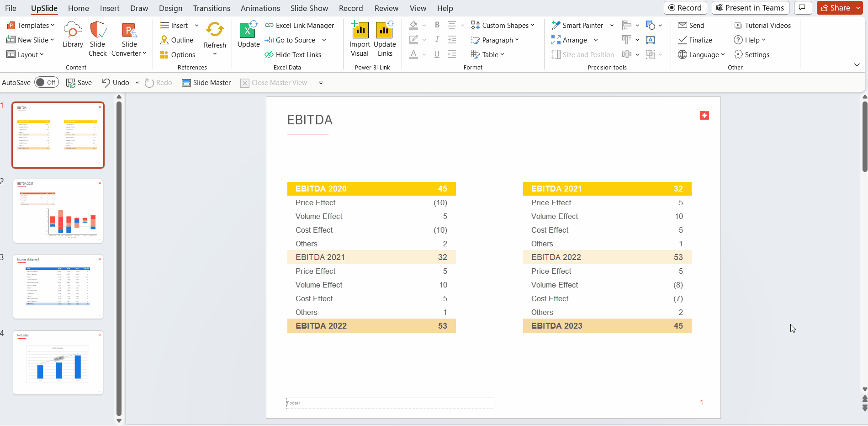Image resolution: width=868 pixels, height=426 pixels.
Task: Import a Power BI visual
Action: 360,39
